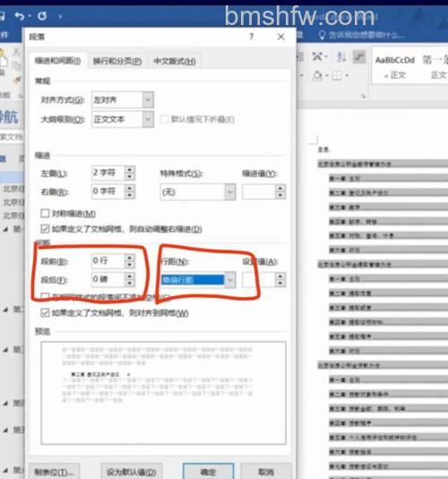Image resolution: width=448 pixels, height=479 pixels.
Task: Click 北京住房公积金贷款办法 line in document
Action: pyautogui.click(x=349, y=365)
